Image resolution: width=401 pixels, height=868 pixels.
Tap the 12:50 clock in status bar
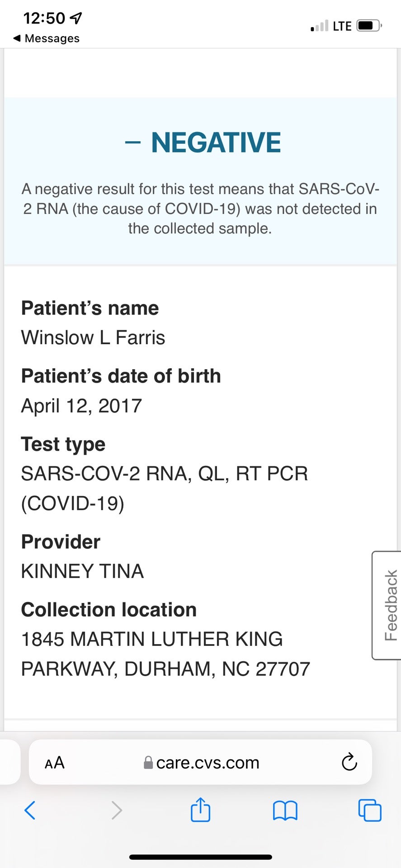tap(44, 18)
